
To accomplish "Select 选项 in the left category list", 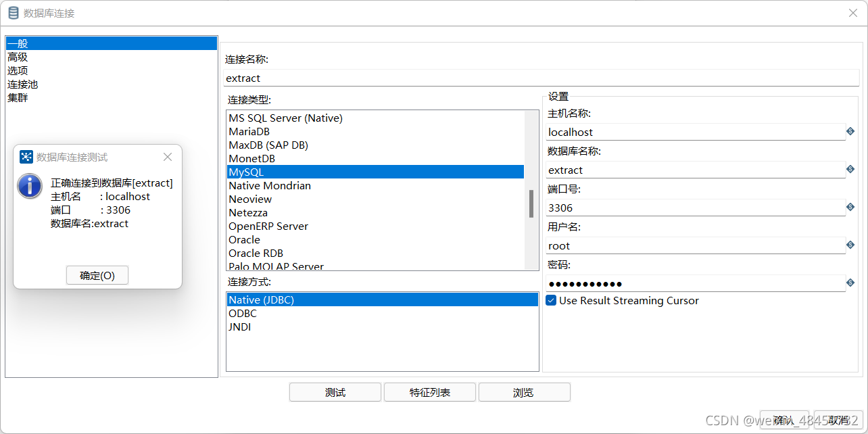I will 112,70.
